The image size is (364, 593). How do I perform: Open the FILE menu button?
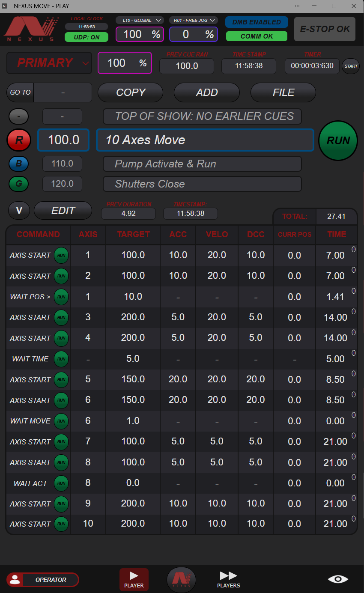(x=283, y=92)
